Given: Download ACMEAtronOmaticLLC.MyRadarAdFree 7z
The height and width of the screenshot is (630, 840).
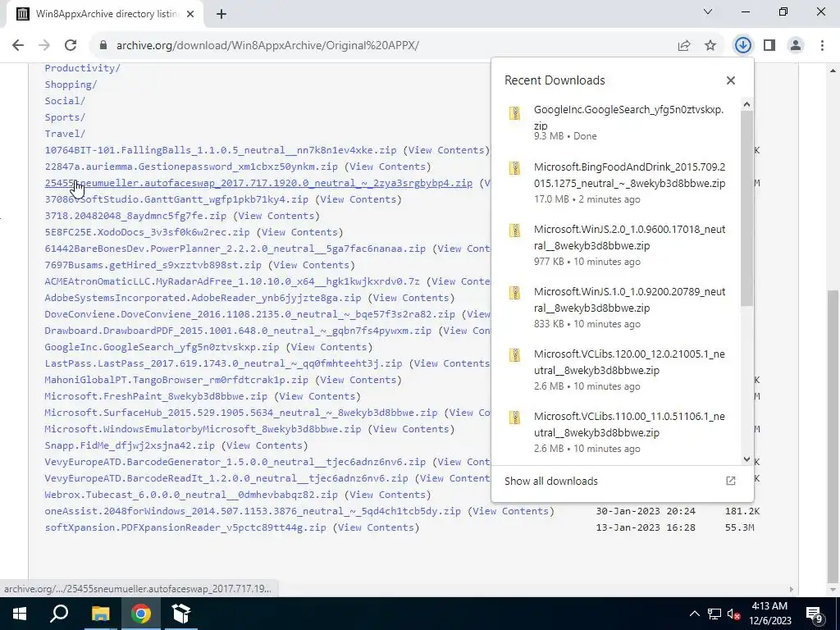Looking at the screenshot, I should pyautogui.click(x=232, y=281).
